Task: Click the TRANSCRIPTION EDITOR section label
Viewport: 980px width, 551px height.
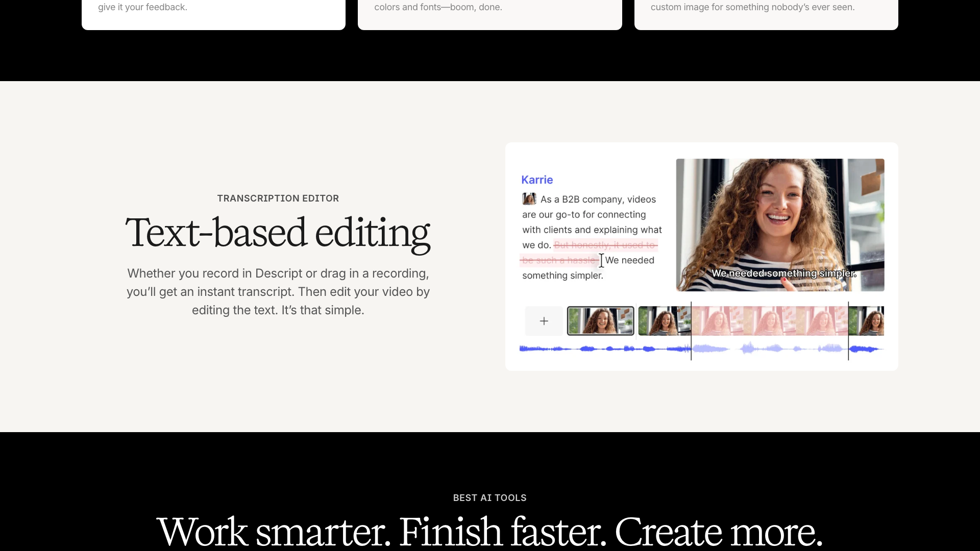Action: point(278,198)
